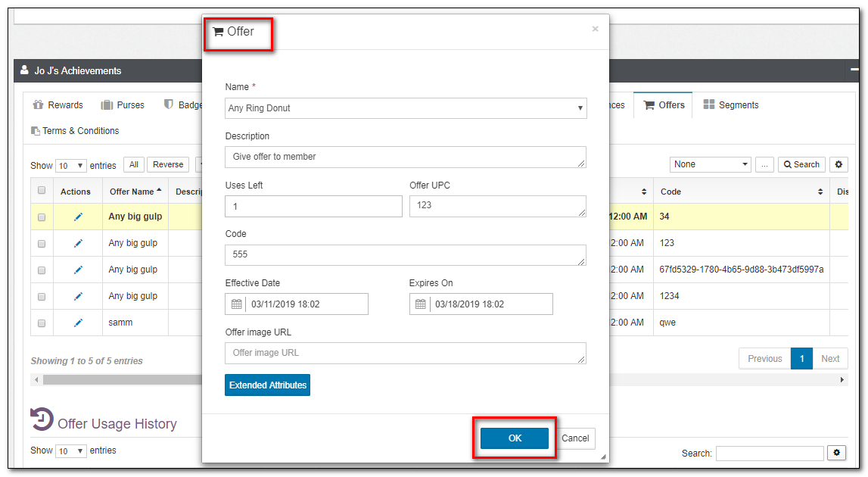The height and width of the screenshot is (477, 868).
Task: Switch to the Segments tab
Action: coord(730,105)
